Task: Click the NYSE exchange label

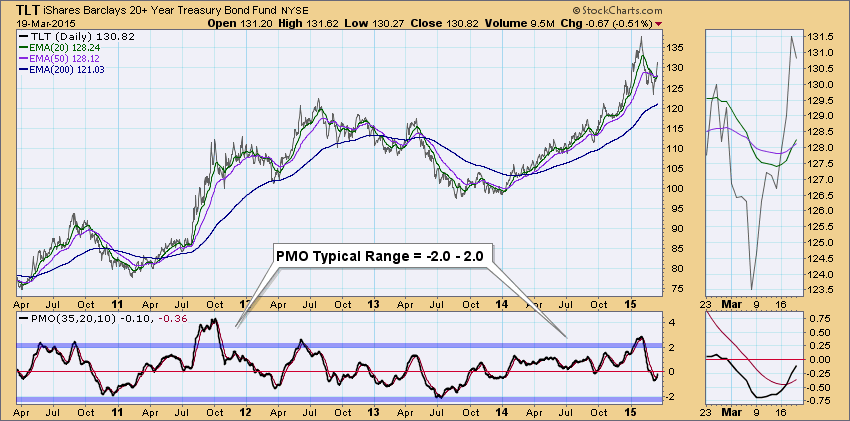Action: tap(297, 10)
